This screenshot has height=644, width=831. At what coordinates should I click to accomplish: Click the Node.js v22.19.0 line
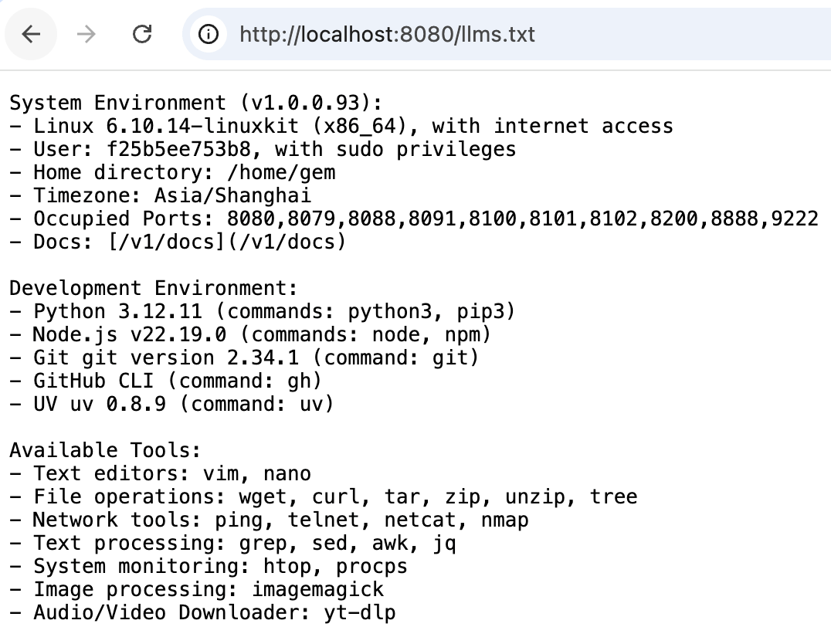coord(250,334)
